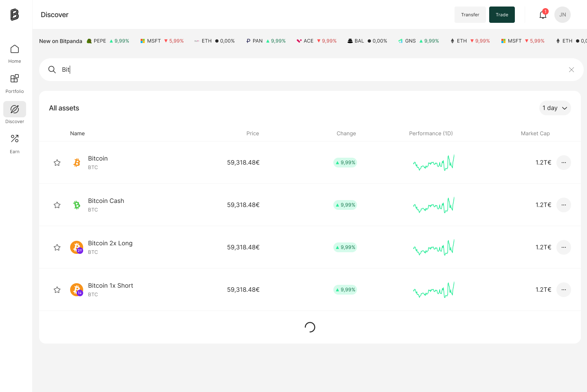Click the green Bitcoin Cash icon
Image resolution: width=587 pixels, height=392 pixels.
pos(77,205)
